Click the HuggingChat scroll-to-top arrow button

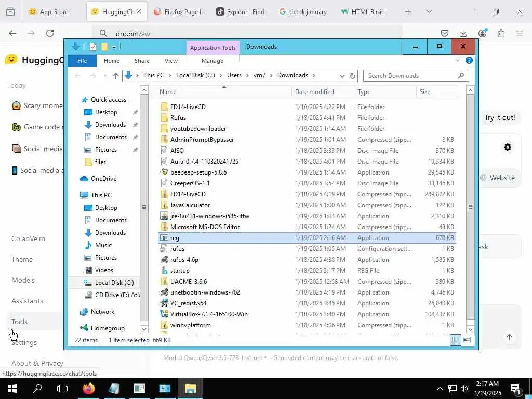pyautogui.click(x=509, y=337)
